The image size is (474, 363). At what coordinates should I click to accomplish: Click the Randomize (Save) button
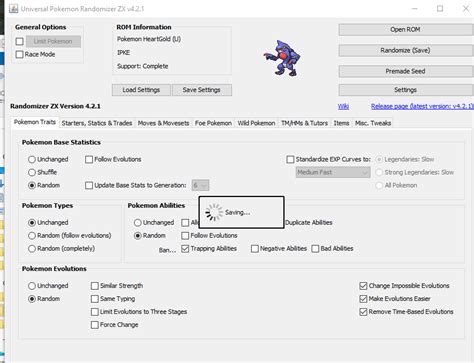point(405,50)
